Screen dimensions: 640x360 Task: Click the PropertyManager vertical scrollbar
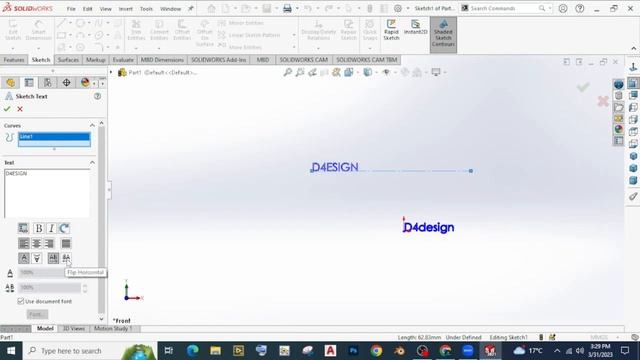(102, 220)
